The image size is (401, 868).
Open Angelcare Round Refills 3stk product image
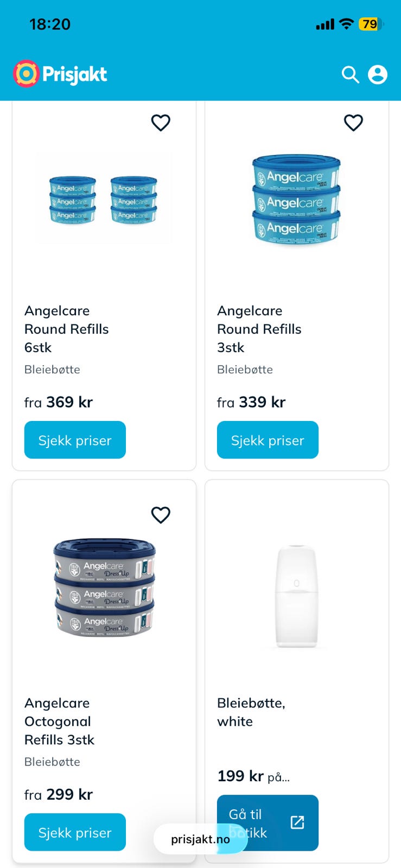click(296, 199)
